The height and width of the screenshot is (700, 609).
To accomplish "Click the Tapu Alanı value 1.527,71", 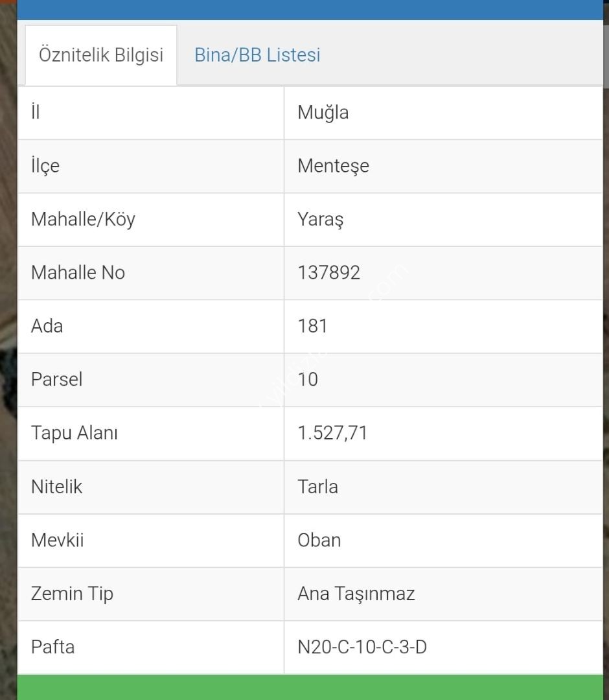I will [x=332, y=432].
